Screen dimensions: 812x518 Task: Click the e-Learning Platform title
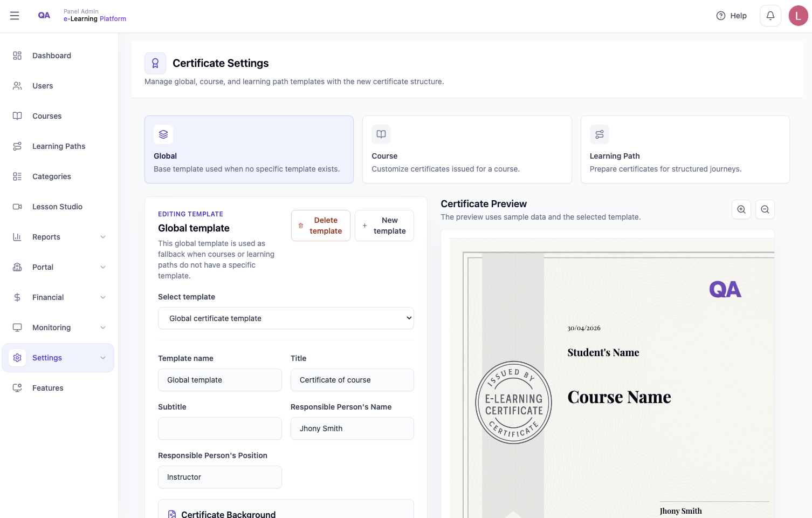click(x=95, y=19)
